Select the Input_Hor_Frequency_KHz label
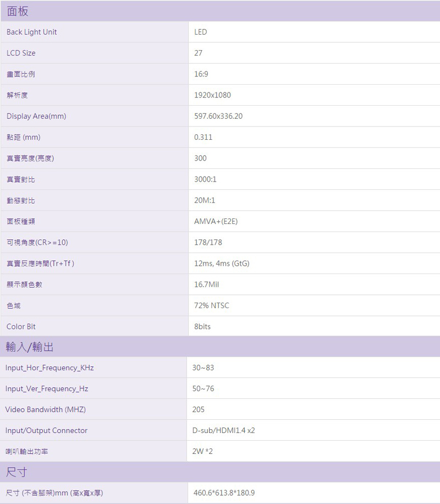Image resolution: width=440 pixels, height=504 pixels. pos(46,368)
